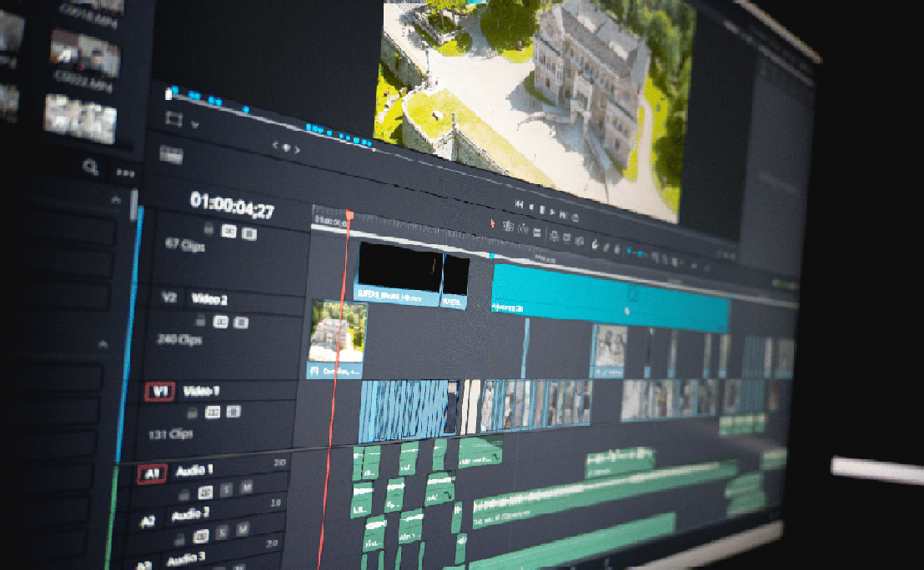Toggle the lock on Audio 2 track
Screen dimensions: 924x570
pos(180,539)
